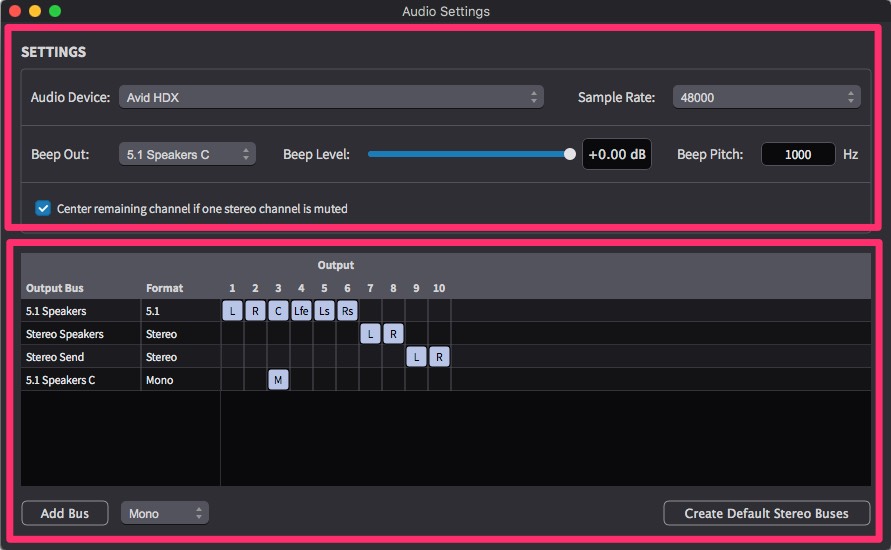Click Create Default Stereo Buses button

pyautogui.click(x=767, y=513)
